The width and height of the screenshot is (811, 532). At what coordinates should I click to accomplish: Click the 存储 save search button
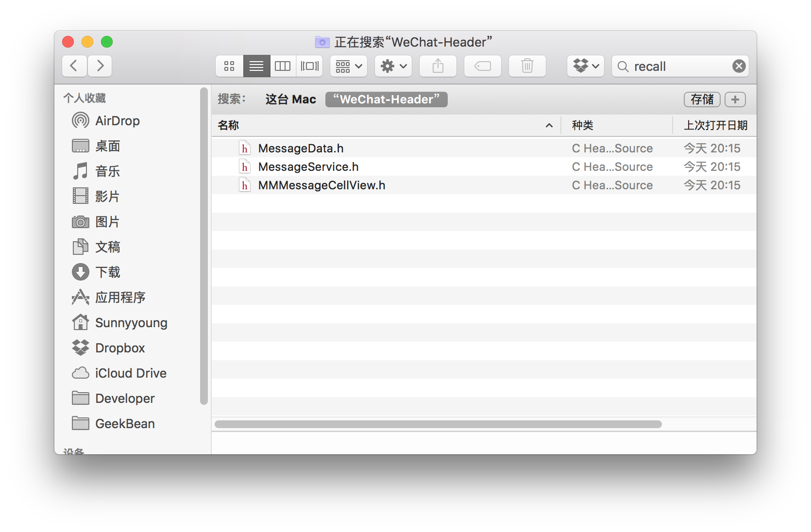tap(702, 100)
